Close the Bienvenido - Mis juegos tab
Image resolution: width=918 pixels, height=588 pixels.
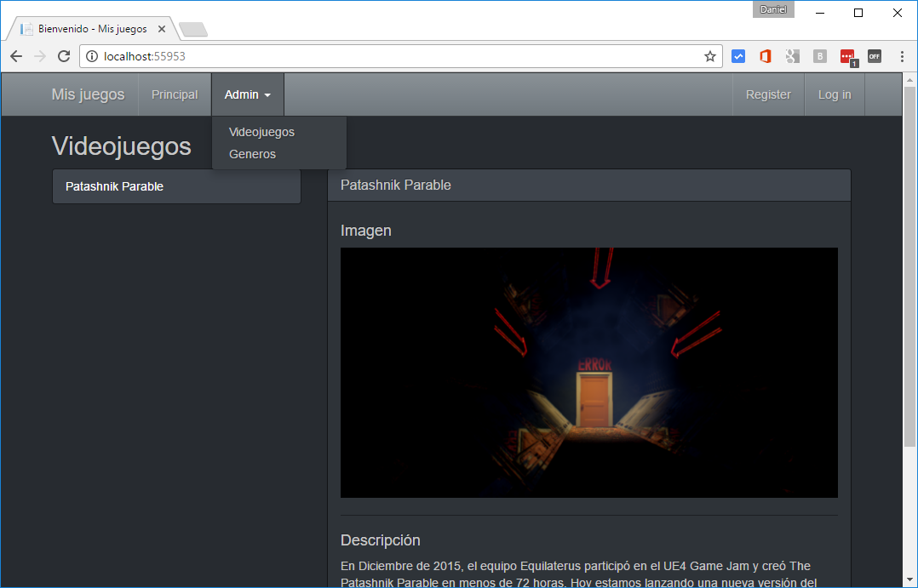162,29
